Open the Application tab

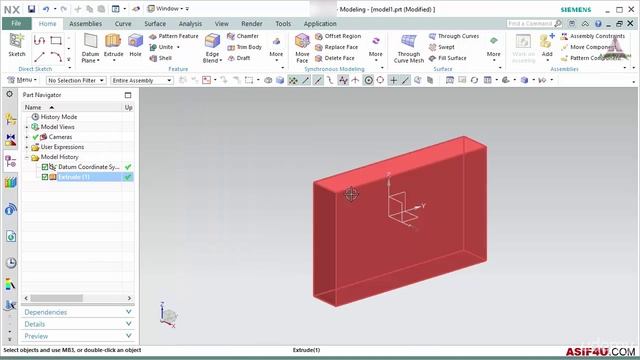(x=320, y=24)
